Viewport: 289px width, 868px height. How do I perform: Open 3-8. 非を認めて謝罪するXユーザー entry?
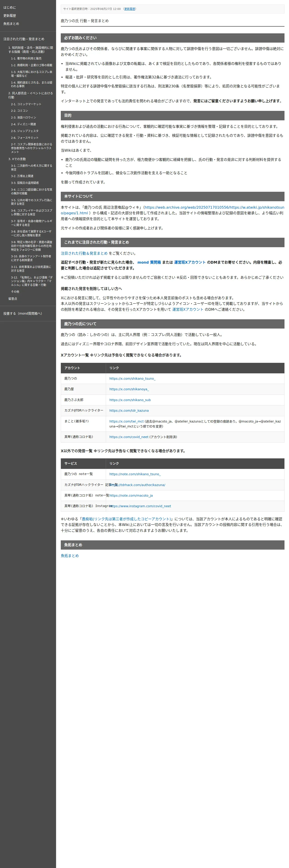click(x=32, y=233)
